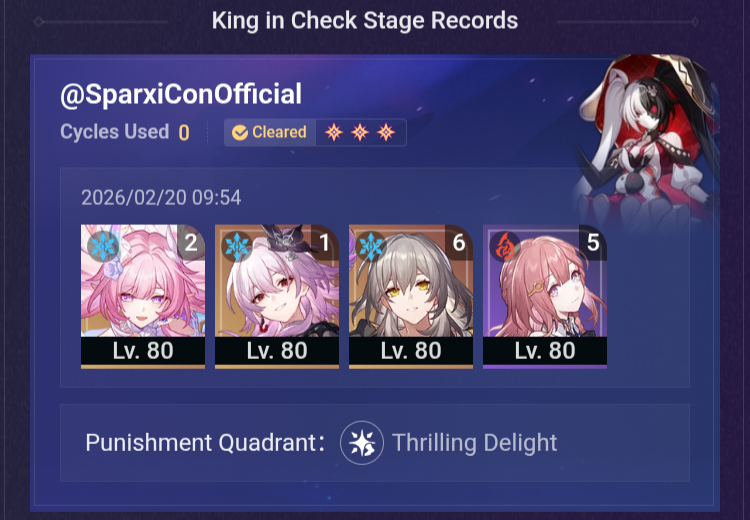This screenshot has height=520, width=750.
Task: Select the white-haired character with black flower
Action: (277, 297)
